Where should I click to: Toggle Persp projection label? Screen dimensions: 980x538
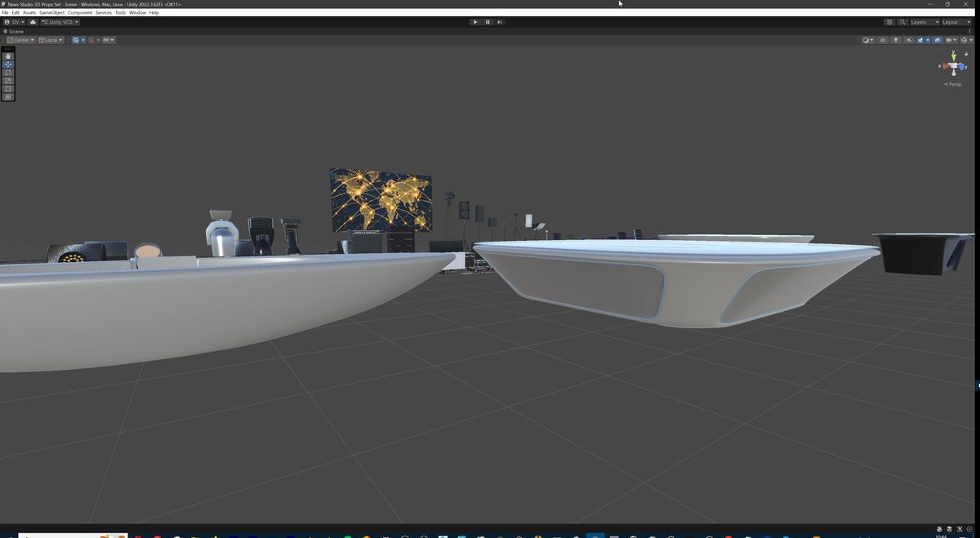(x=954, y=84)
